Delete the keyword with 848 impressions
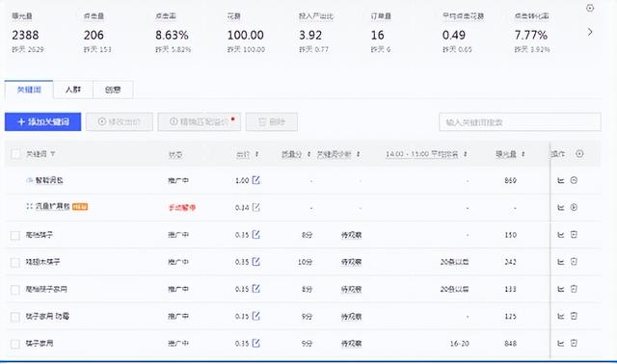Image resolution: width=617 pixels, height=364 pixels. [574, 343]
